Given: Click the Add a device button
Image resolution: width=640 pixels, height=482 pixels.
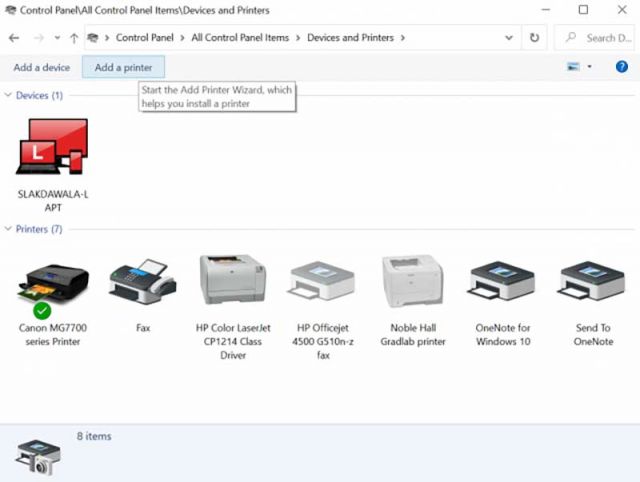Looking at the screenshot, I should 42,67.
